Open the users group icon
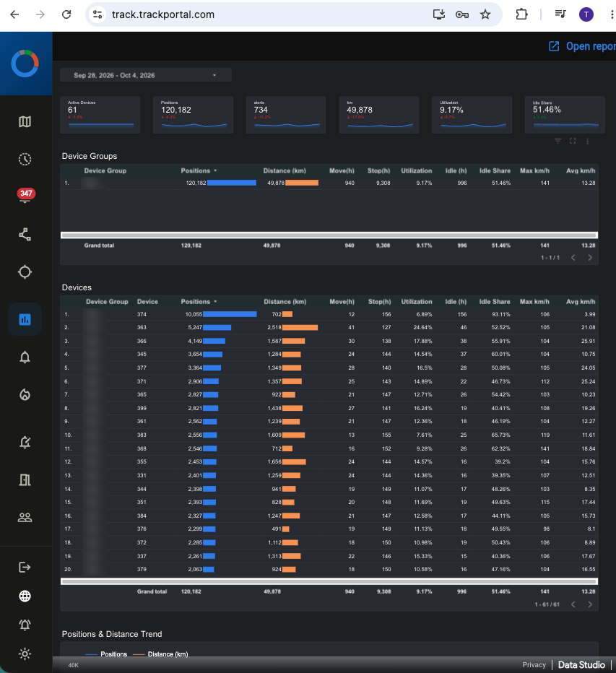The width and height of the screenshot is (616, 673). point(25,518)
